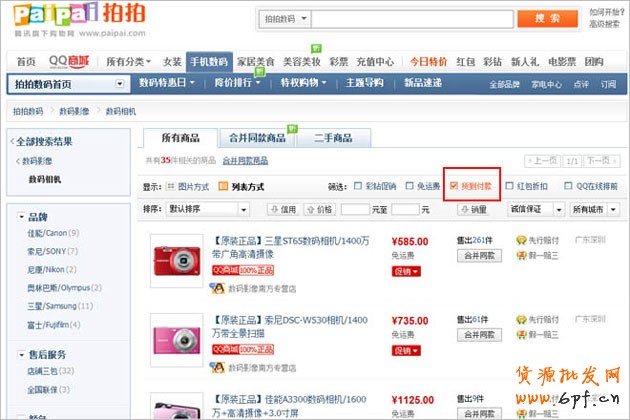Uncheck the 货到付款 checkbox
Image resolution: width=630 pixels, height=420 pixels.
(454, 187)
